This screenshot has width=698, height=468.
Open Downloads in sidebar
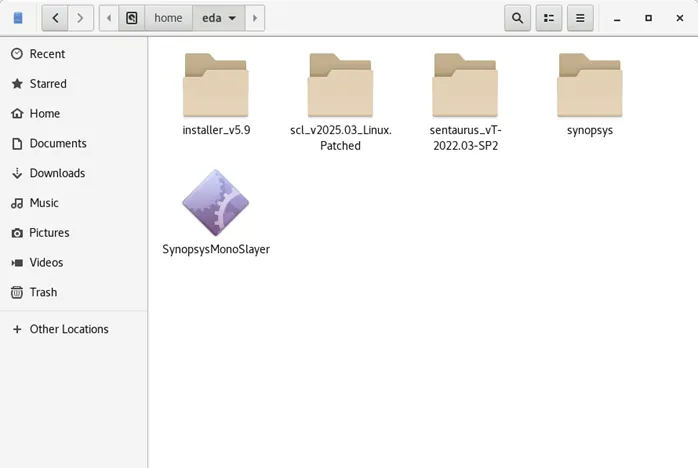click(73, 173)
